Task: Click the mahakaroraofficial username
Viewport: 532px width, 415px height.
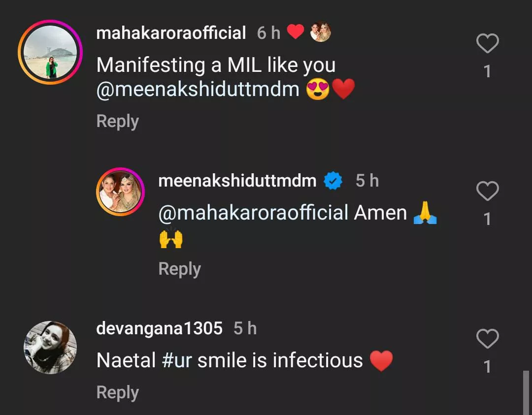Action: coord(171,33)
